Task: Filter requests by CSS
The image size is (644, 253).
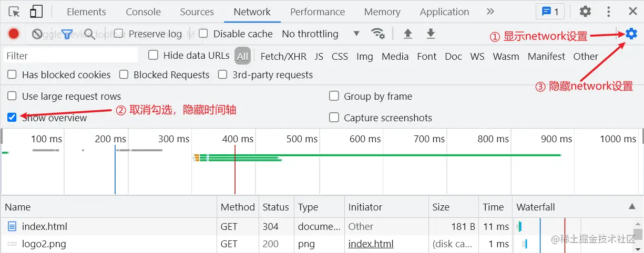Action: [x=340, y=56]
